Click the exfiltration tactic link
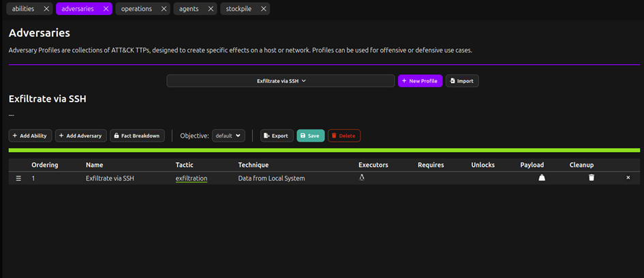644x278 pixels. click(191, 179)
